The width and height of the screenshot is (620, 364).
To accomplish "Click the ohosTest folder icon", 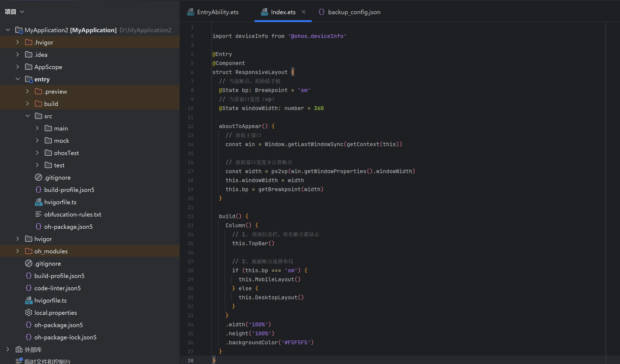I will [48, 153].
